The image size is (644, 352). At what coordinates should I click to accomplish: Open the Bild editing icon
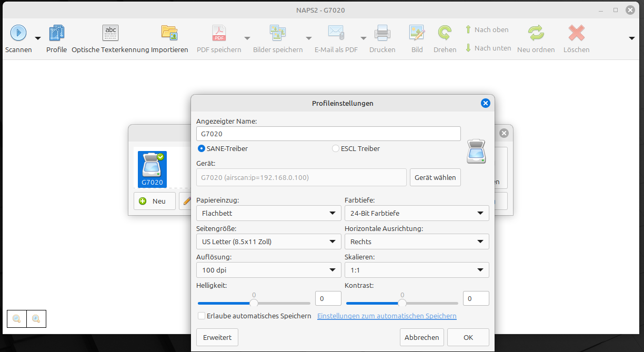coord(417,33)
